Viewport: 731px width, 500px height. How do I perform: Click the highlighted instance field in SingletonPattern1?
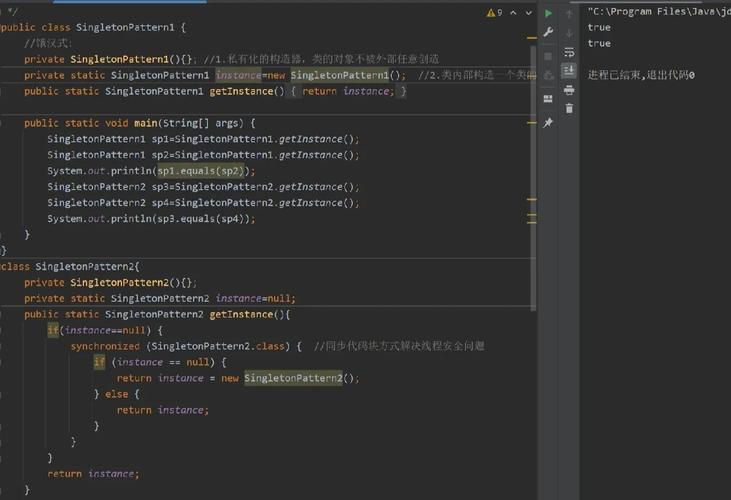(238, 75)
